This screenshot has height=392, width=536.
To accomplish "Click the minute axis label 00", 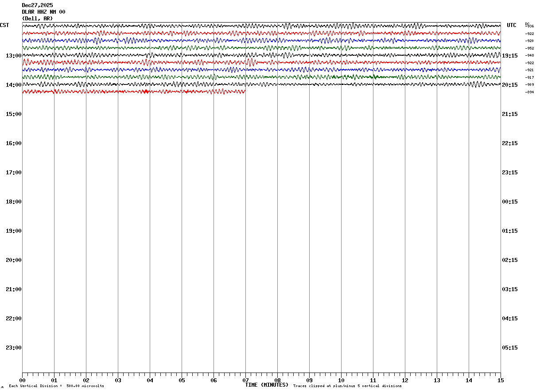I will [22, 380].
